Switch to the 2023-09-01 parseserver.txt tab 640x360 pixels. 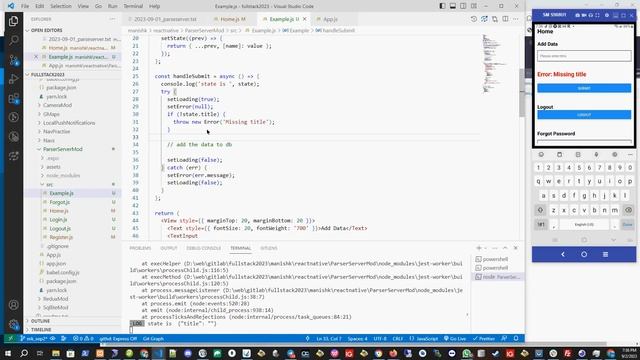165,19
